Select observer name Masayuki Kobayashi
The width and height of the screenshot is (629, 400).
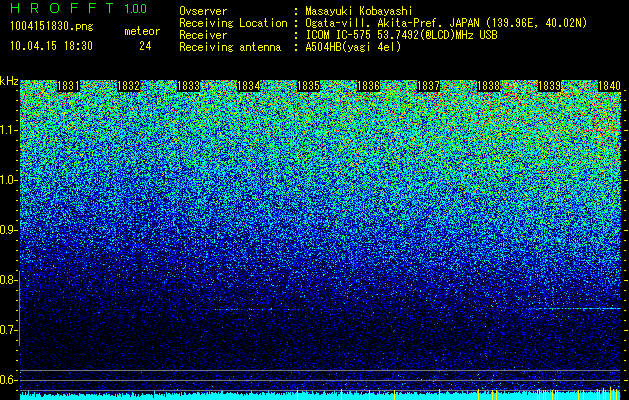(359, 11)
